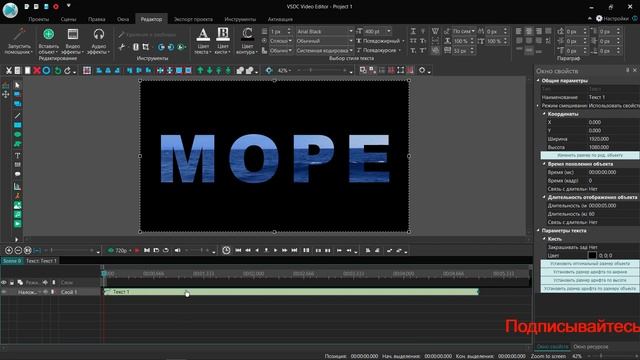640x360 pixels.
Task: Click the red record/preview button
Action: pos(137,250)
